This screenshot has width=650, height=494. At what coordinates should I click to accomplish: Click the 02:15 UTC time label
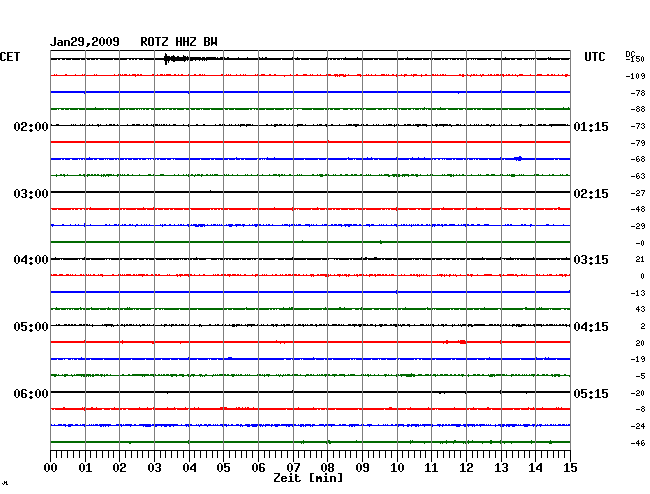point(591,194)
